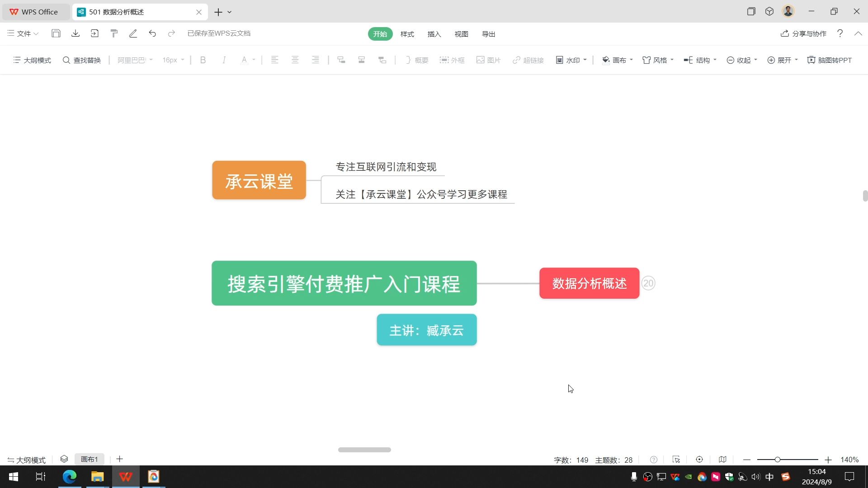Image resolution: width=868 pixels, height=488 pixels.
Task: Switch to the 导出 tab
Action: click(489, 34)
